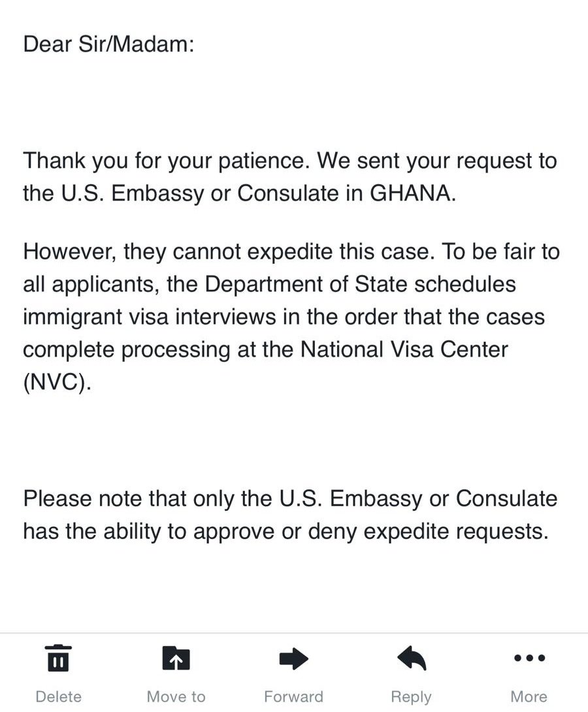Tap the trash can Delete icon

59,658
